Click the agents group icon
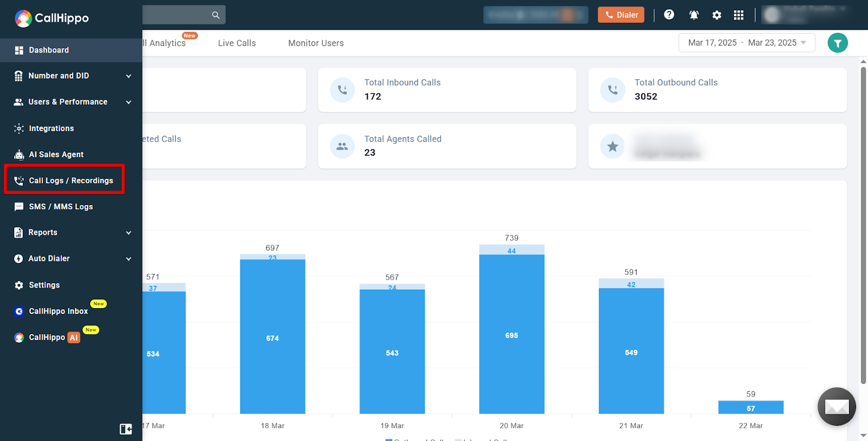 (342, 146)
